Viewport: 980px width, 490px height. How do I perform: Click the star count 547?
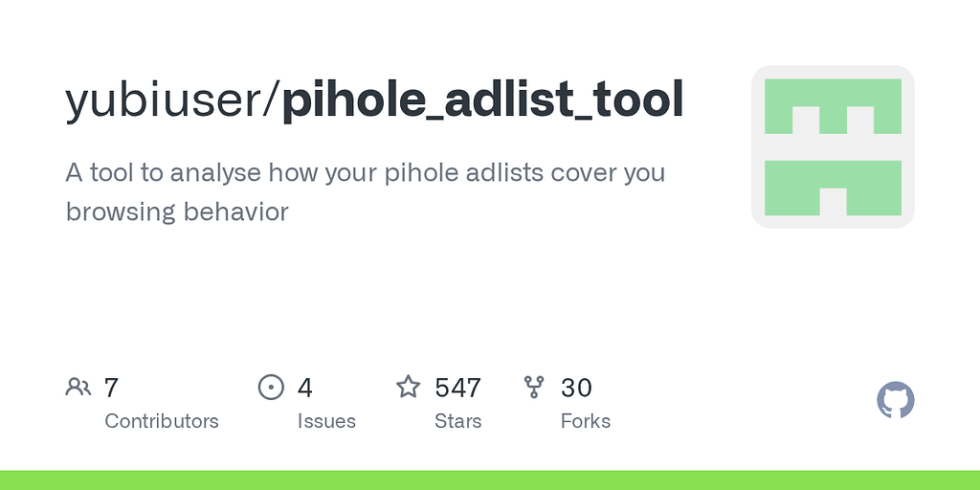(x=457, y=388)
